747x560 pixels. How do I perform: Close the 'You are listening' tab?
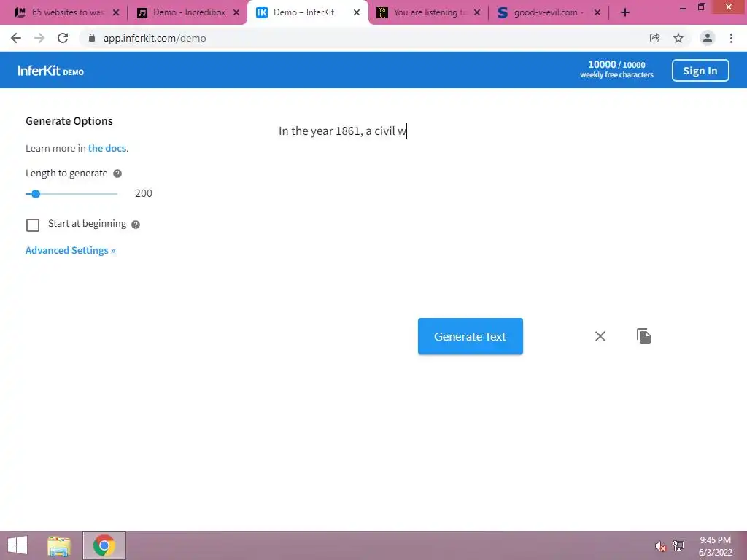click(477, 12)
